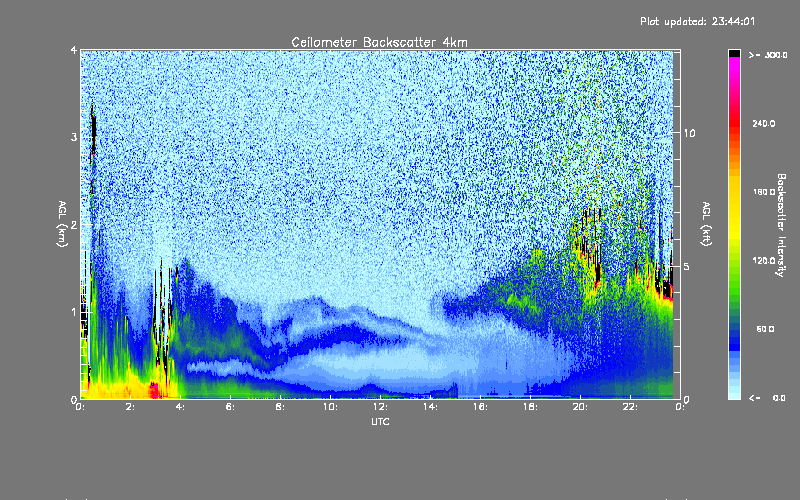The image size is (800, 500).
Task: Click the '12:' UTC time tick label
Action: pyautogui.click(x=381, y=407)
